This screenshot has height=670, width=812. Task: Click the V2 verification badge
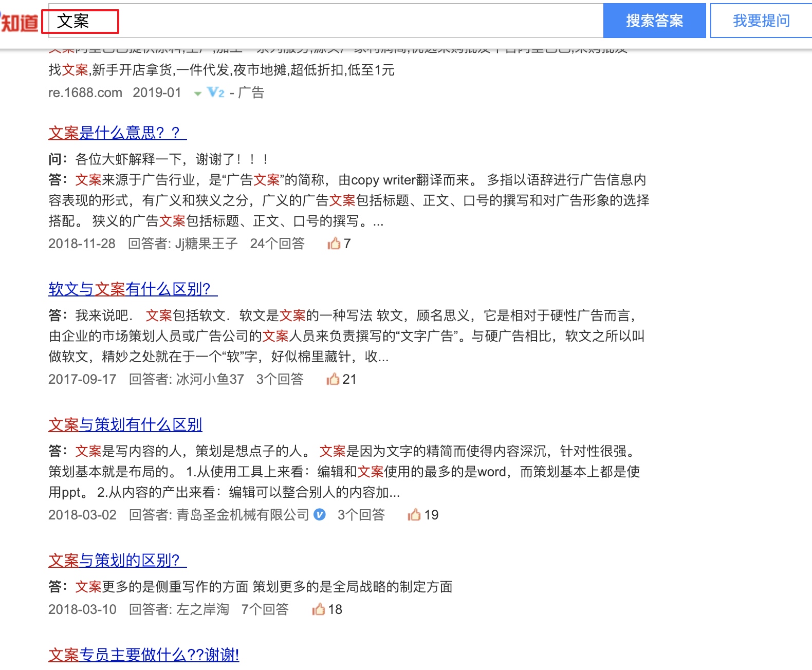tap(216, 92)
